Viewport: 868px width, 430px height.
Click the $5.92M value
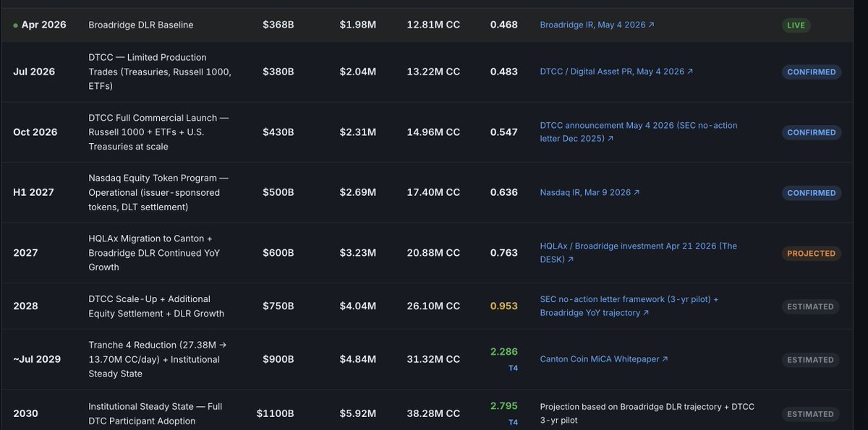point(358,413)
